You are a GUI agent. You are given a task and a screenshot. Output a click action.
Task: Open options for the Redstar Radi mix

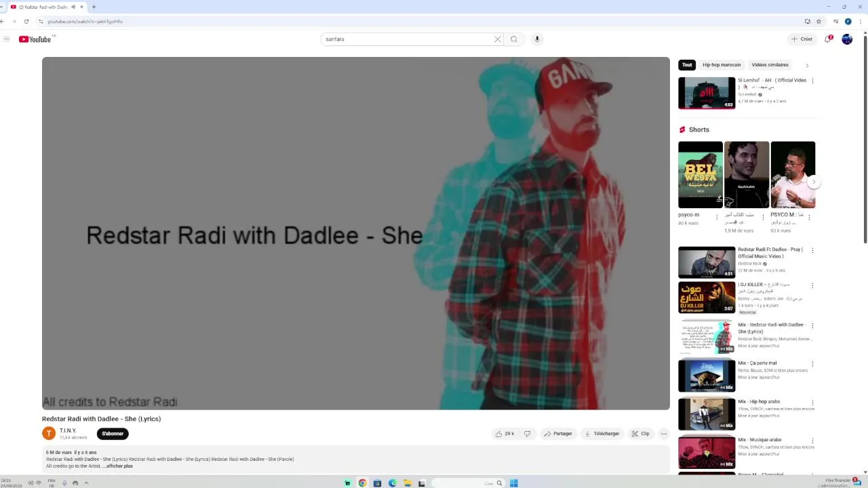tap(812, 326)
